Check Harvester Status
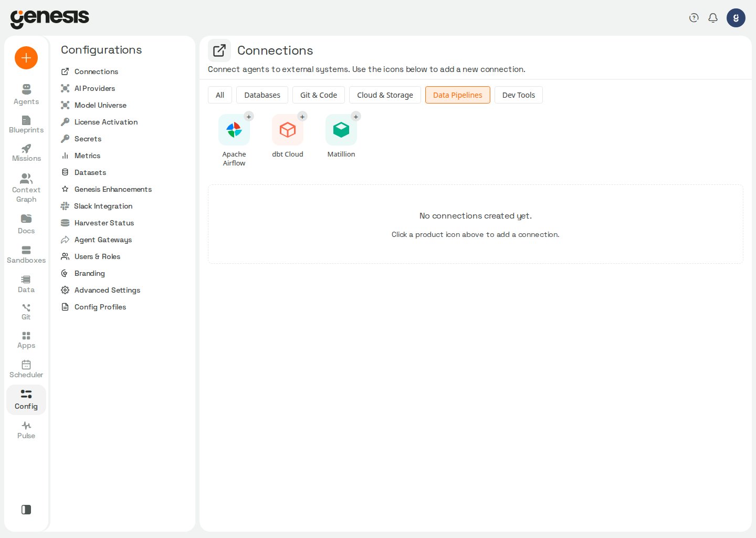 pyautogui.click(x=98, y=223)
